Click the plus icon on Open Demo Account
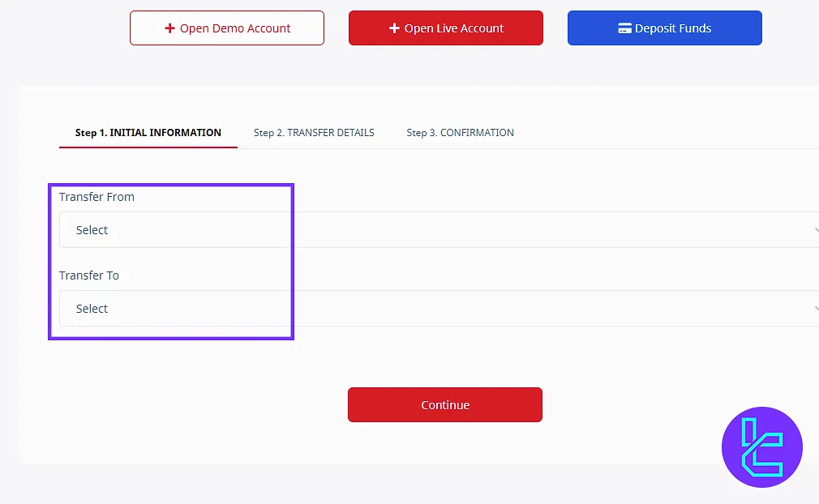 [169, 28]
